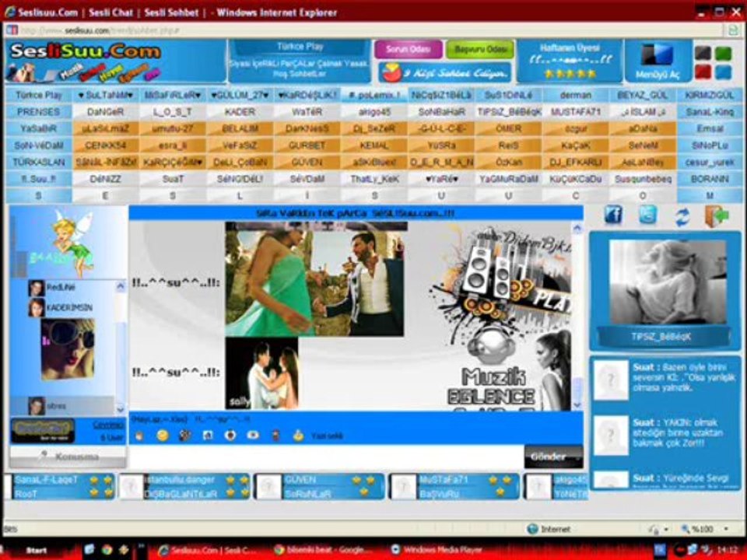Click the Internet zone globe icon in status bar

point(532,529)
